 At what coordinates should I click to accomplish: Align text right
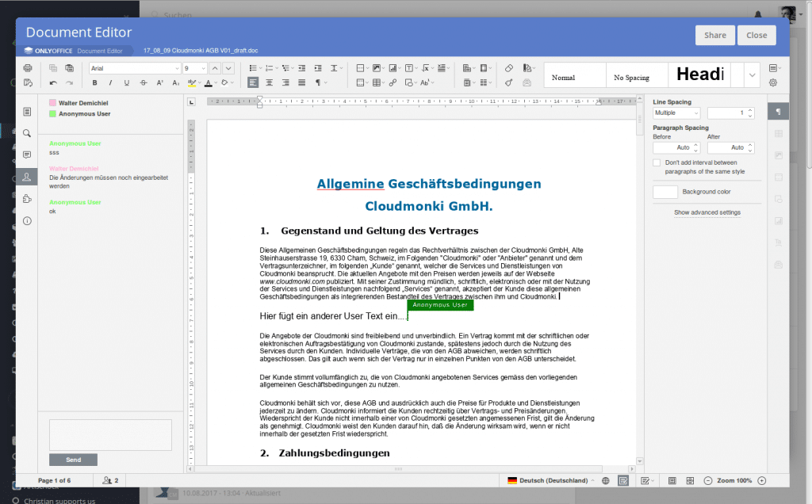[285, 82]
